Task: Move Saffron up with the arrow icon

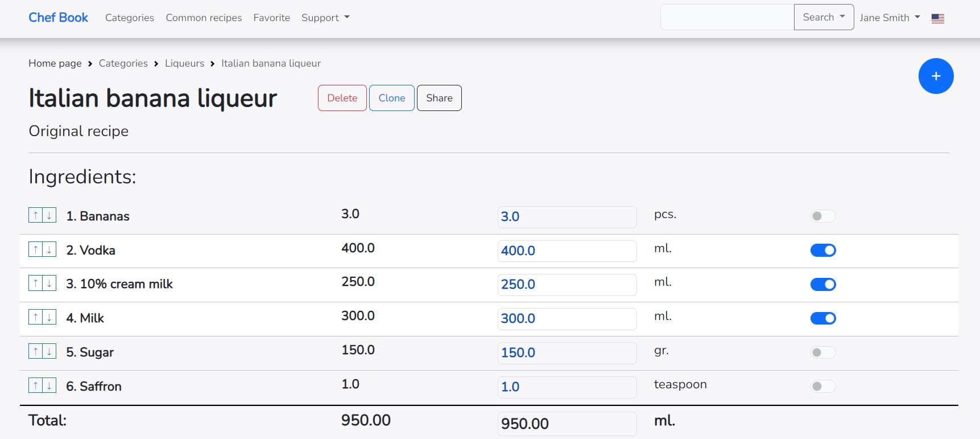Action: (x=35, y=385)
